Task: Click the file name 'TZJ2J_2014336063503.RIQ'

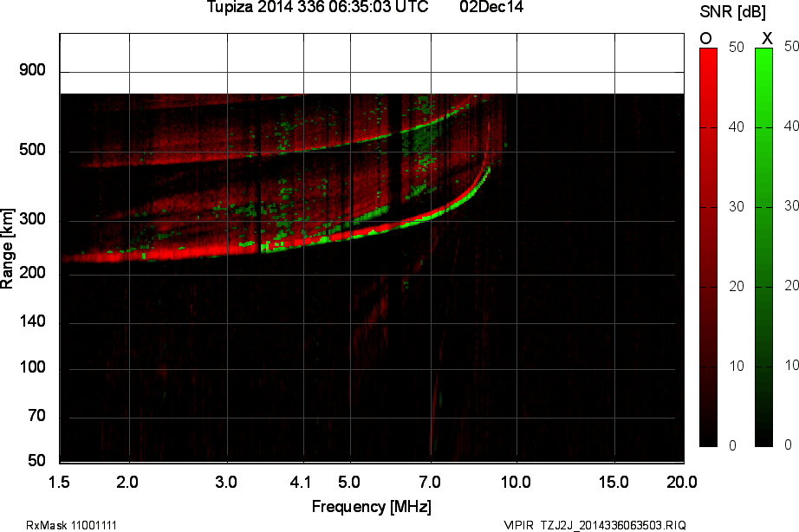Action: [x=613, y=525]
